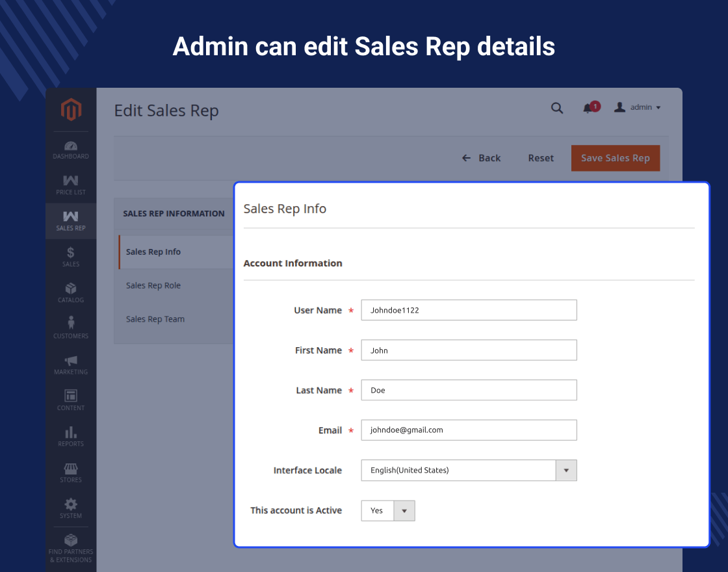Screen dimensions: 728x572
Task: Click the User Name input field
Action: point(469,310)
